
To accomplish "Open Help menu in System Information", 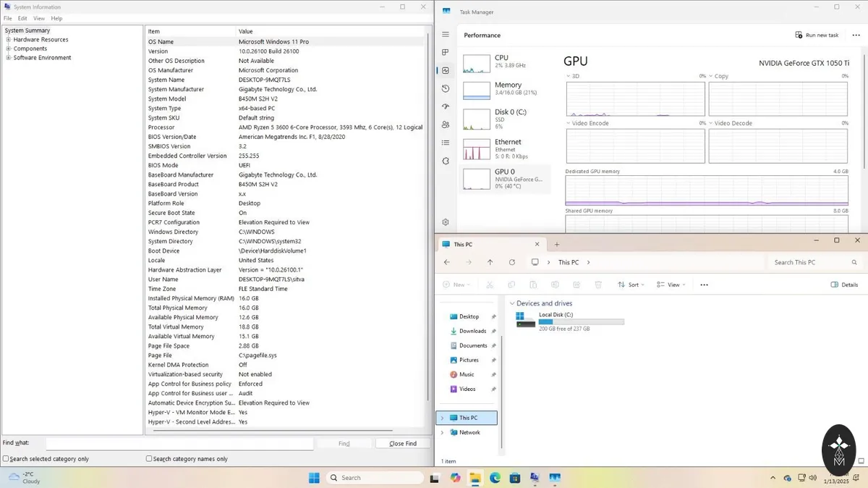I will coord(56,18).
